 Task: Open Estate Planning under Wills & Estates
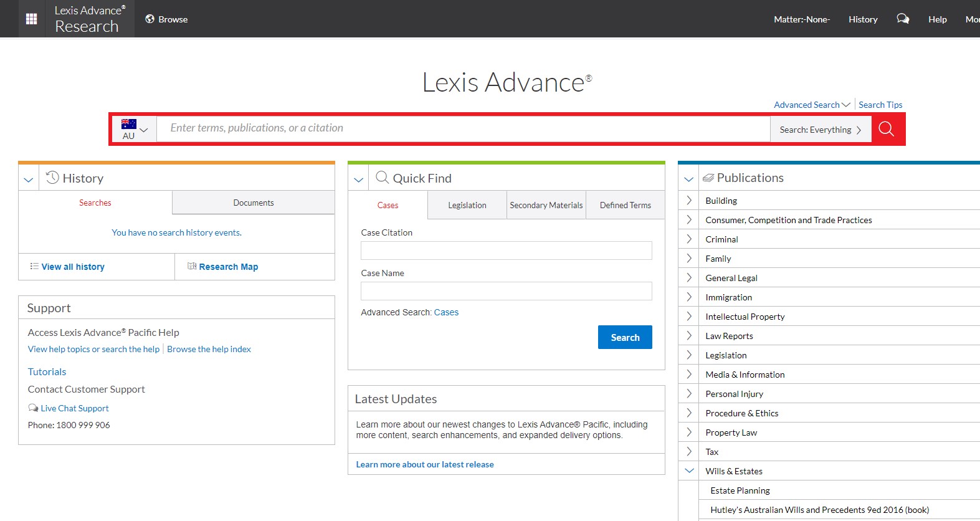pyautogui.click(x=740, y=490)
